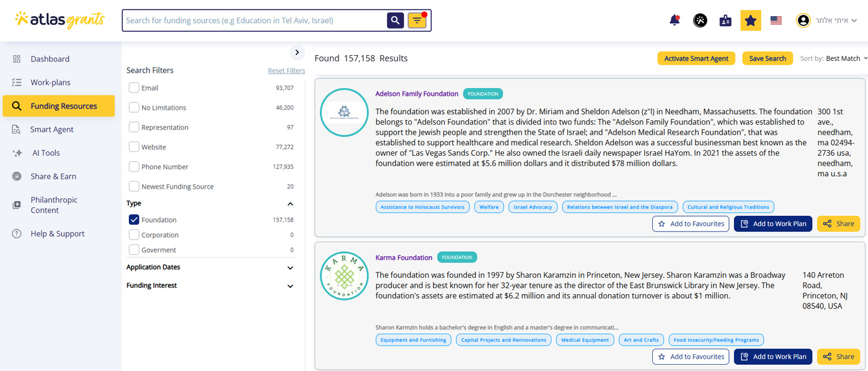Select the Corporation type checkbox

[134, 235]
